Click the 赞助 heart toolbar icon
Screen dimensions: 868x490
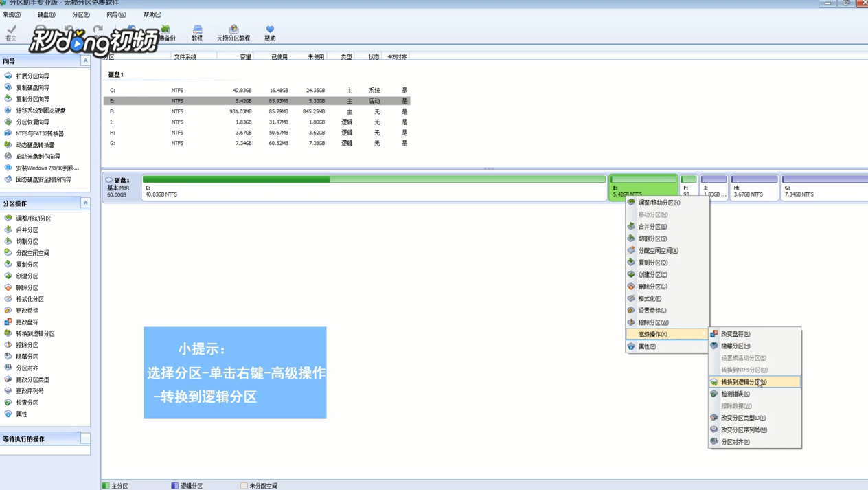click(270, 33)
